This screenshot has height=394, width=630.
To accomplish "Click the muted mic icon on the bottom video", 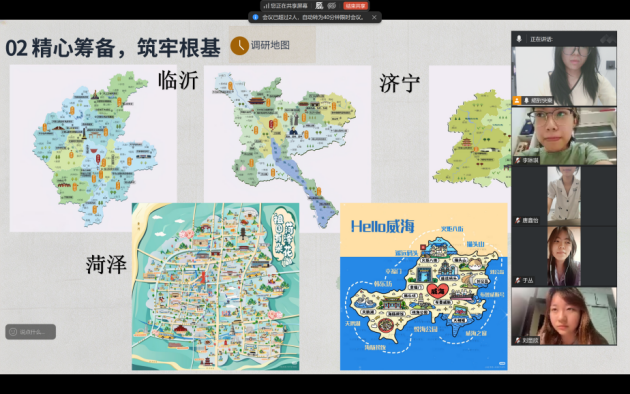I will point(518,340).
